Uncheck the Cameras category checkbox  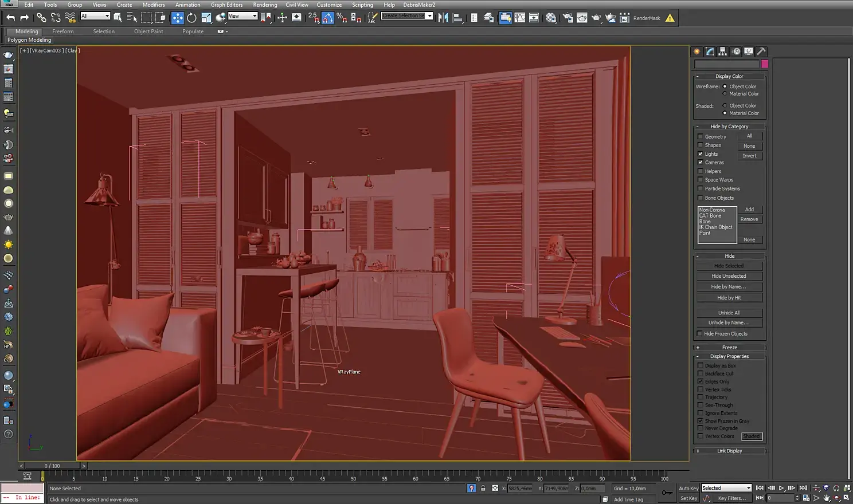click(x=700, y=162)
